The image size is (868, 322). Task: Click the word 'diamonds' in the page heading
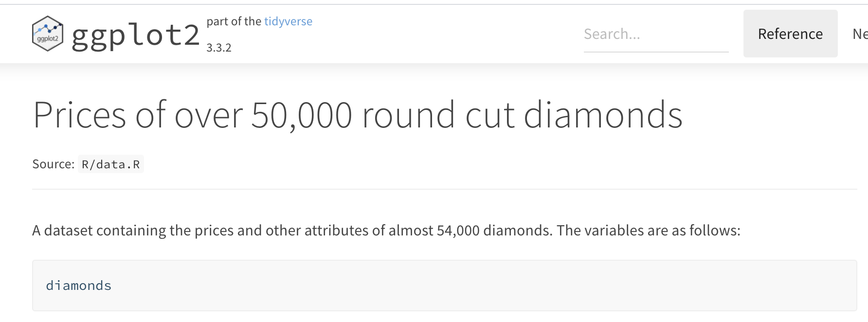pyautogui.click(x=603, y=115)
